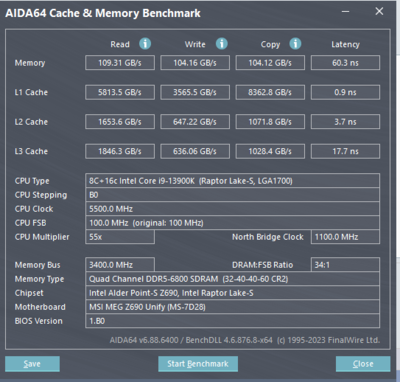This screenshot has height=382, width=400.
Task: Click the L1 Cache Copy value box
Action: click(x=270, y=92)
